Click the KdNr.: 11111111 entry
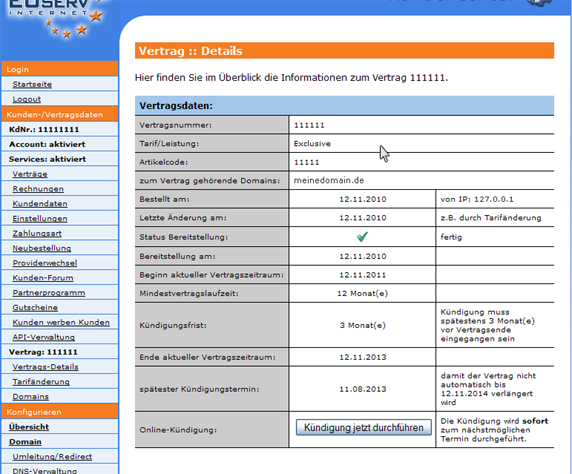The height and width of the screenshot is (474, 572). coord(44,130)
